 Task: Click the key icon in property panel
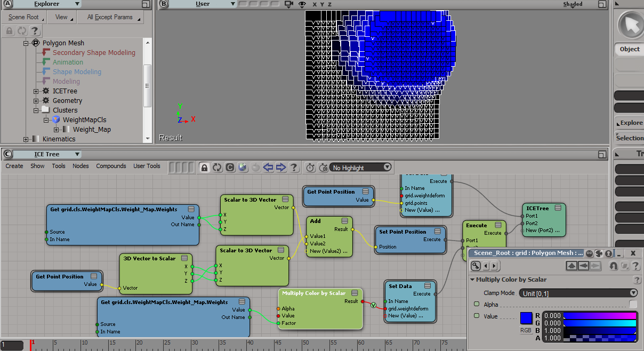coord(476,266)
